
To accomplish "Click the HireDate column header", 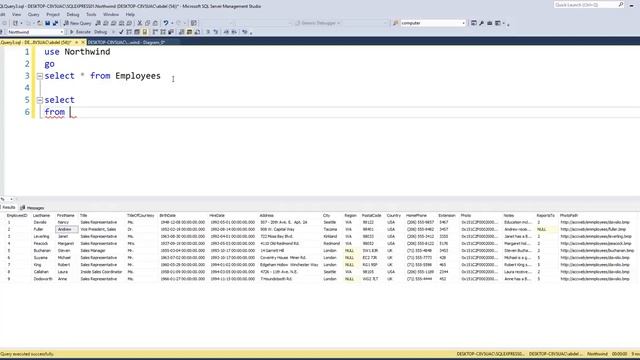I will (217, 216).
